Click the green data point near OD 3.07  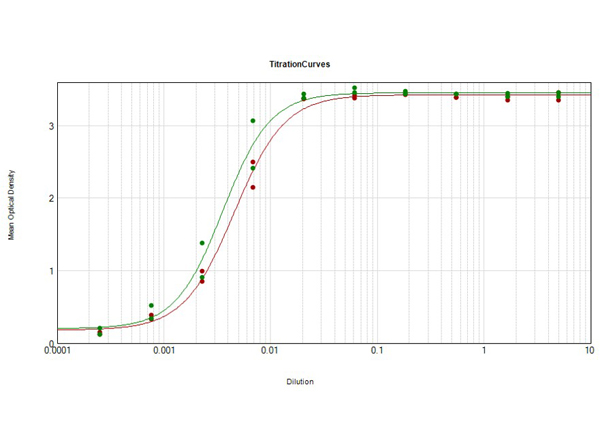253,121
